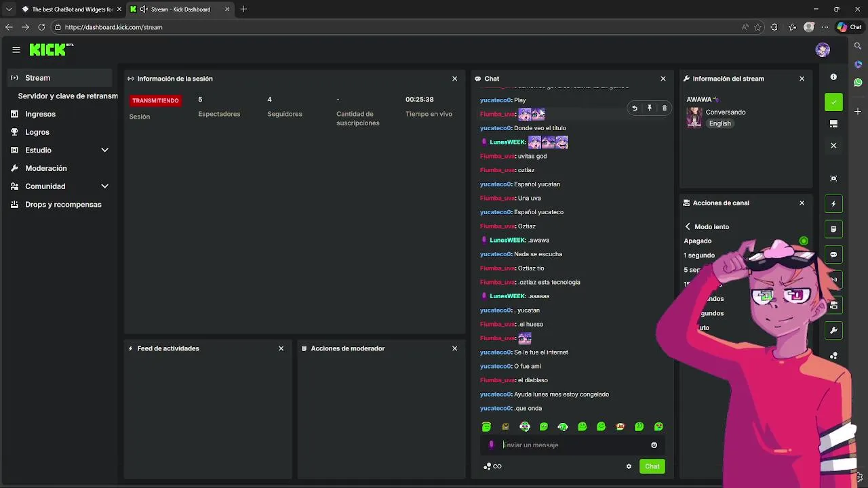Click the X icon in right toolbar
The height and width of the screenshot is (488, 868).
tap(833, 145)
